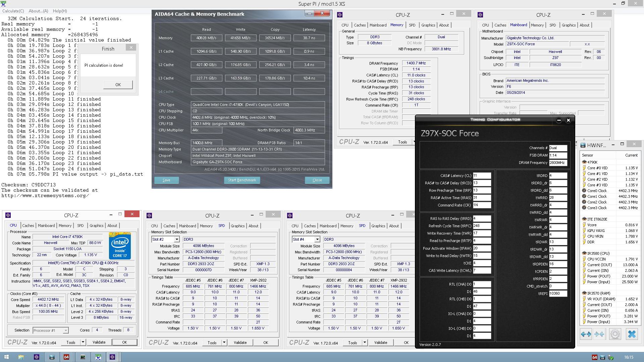Click AIDA64 icon in system tray

[594, 357]
